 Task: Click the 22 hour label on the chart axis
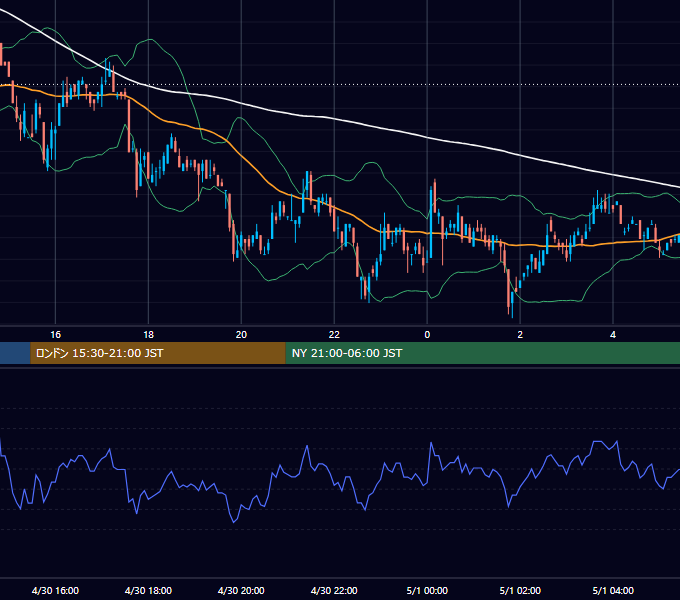[334, 335]
